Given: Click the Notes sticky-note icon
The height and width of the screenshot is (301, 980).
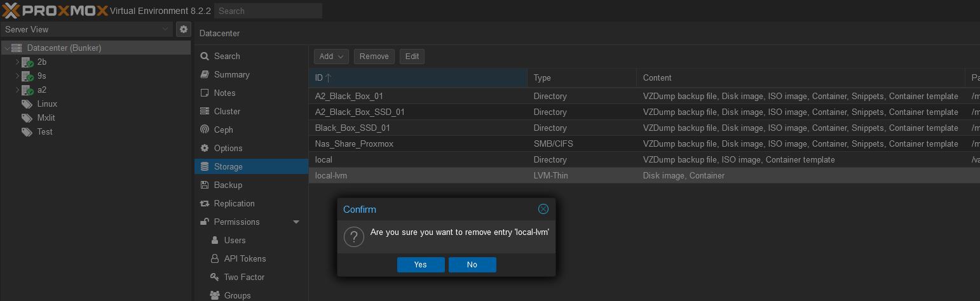Looking at the screenshot, I should [x=205, y=93].
